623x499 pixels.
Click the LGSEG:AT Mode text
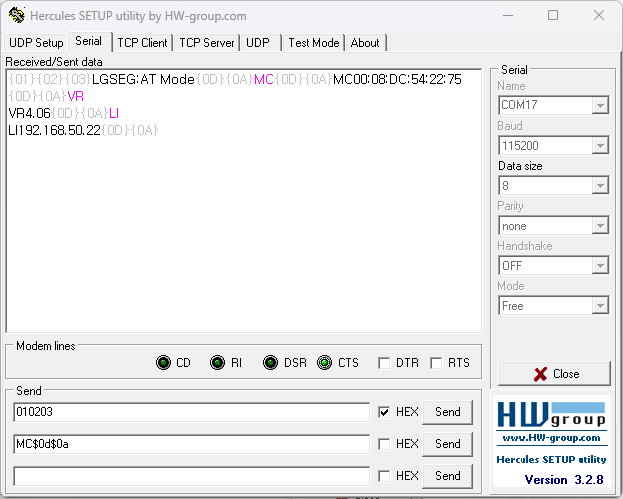click(x=143, y=79)
